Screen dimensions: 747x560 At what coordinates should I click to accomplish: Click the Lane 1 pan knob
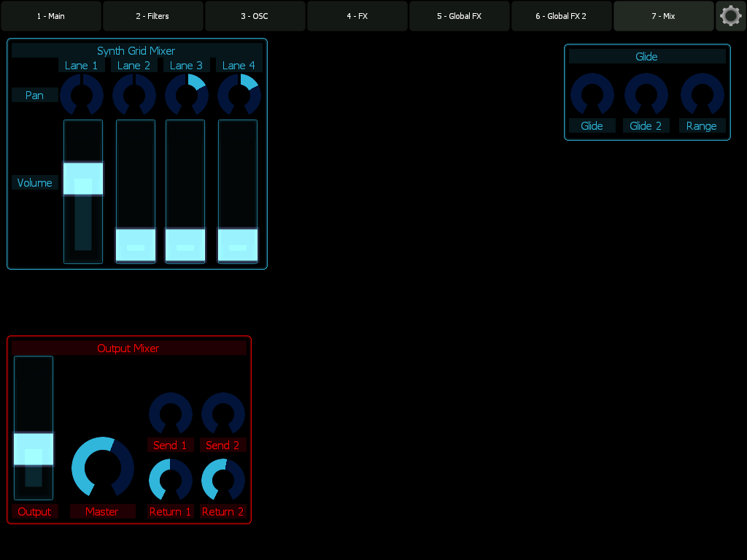coord(82,95)
